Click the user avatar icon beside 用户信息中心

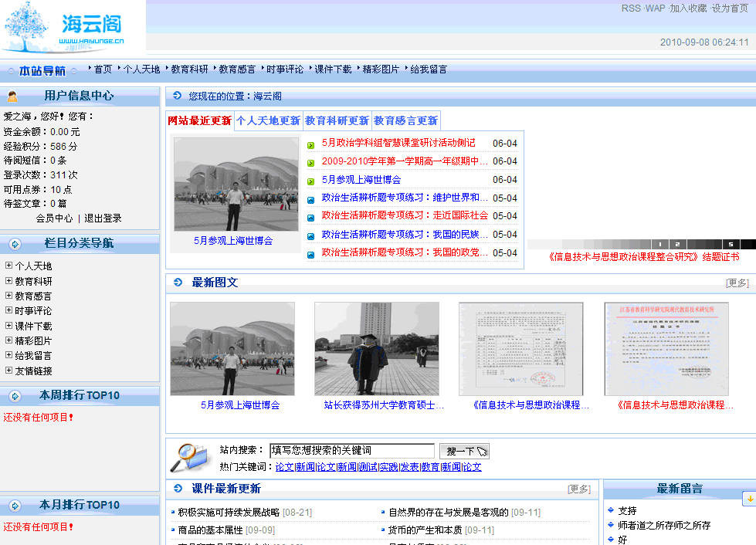[x=12, y=96]
